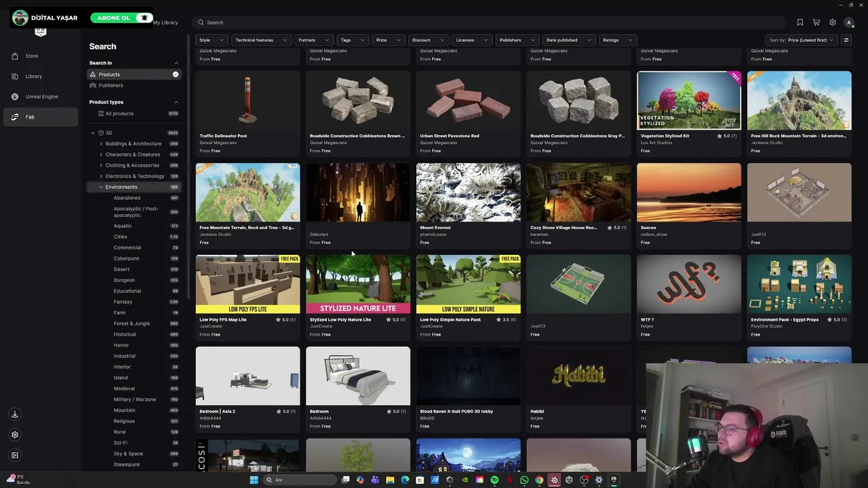Open Sort by Price dropdown
868x488 pixels.
click(x=802, y=40)
